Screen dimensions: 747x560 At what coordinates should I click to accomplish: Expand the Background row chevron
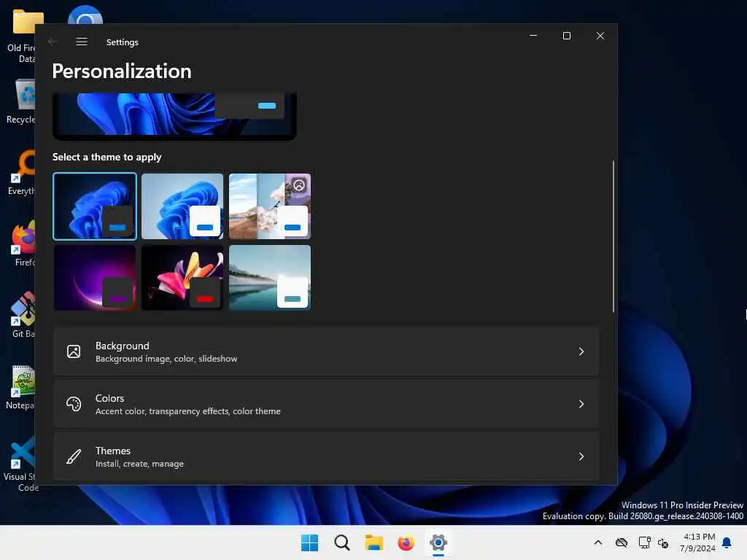tap(581, 351)
